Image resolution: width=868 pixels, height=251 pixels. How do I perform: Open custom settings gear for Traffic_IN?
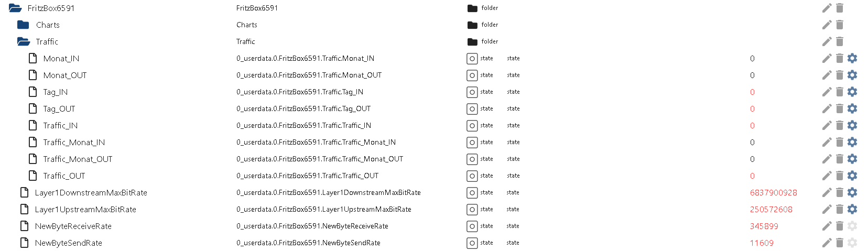852,125
